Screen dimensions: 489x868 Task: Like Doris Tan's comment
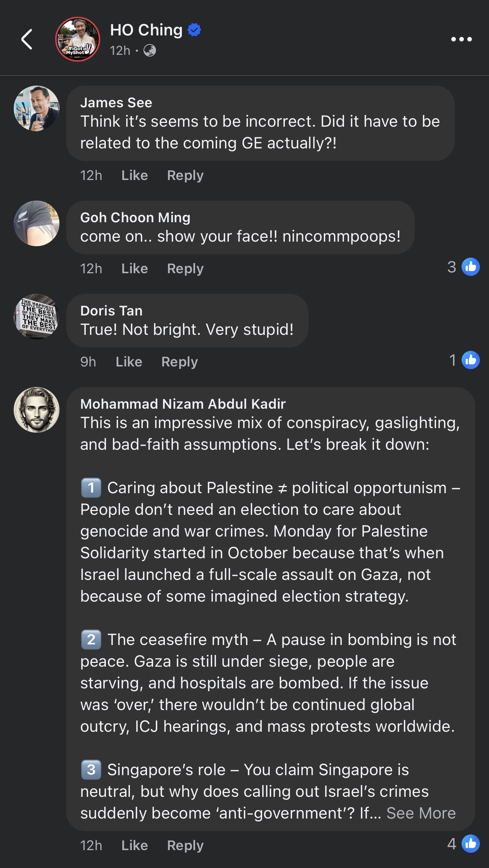tap(129, 362)
